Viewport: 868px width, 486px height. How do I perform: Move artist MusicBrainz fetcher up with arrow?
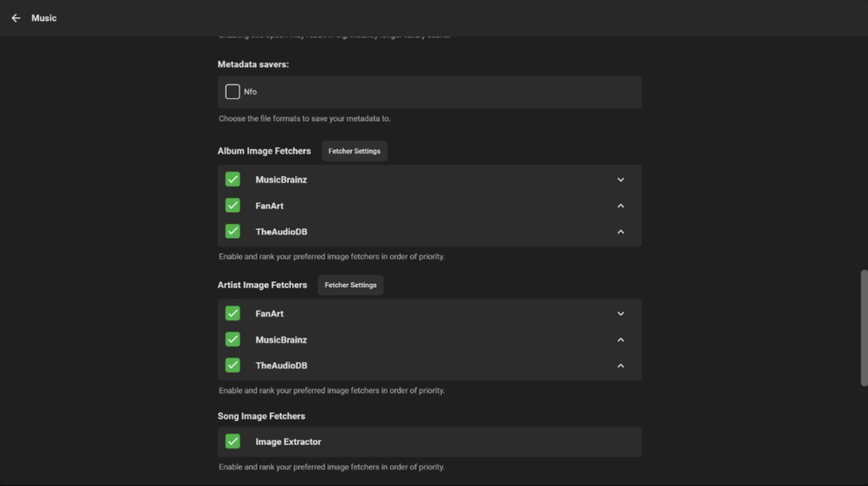point(621,340)
